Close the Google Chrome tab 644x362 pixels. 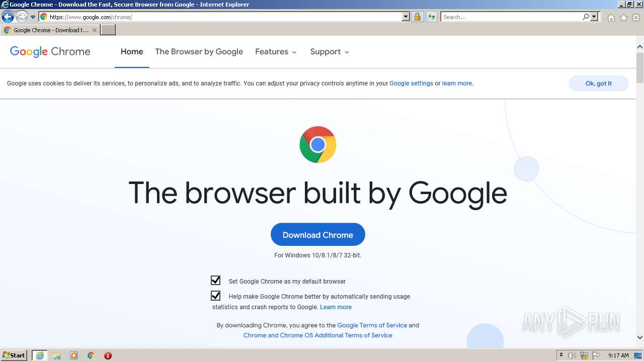[x=95, y=30]
